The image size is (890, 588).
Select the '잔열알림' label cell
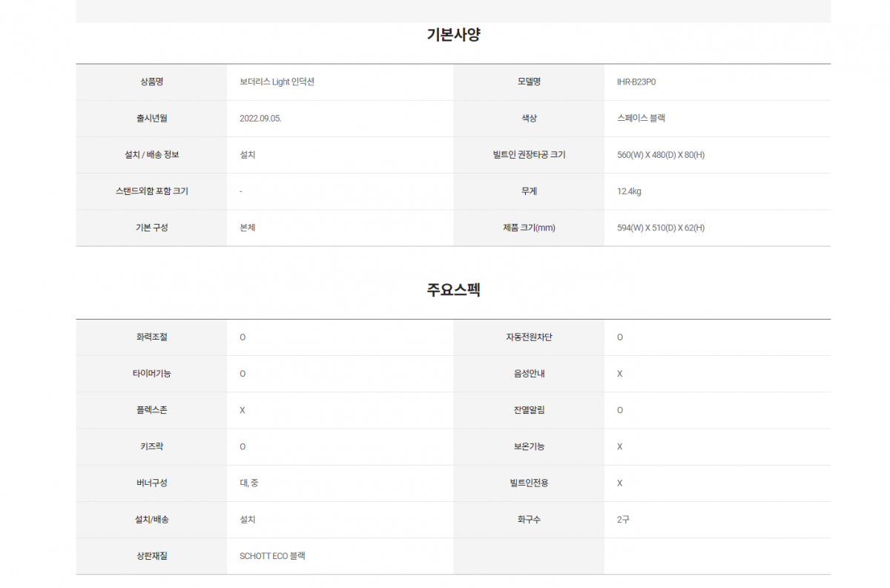click(529, 410)
